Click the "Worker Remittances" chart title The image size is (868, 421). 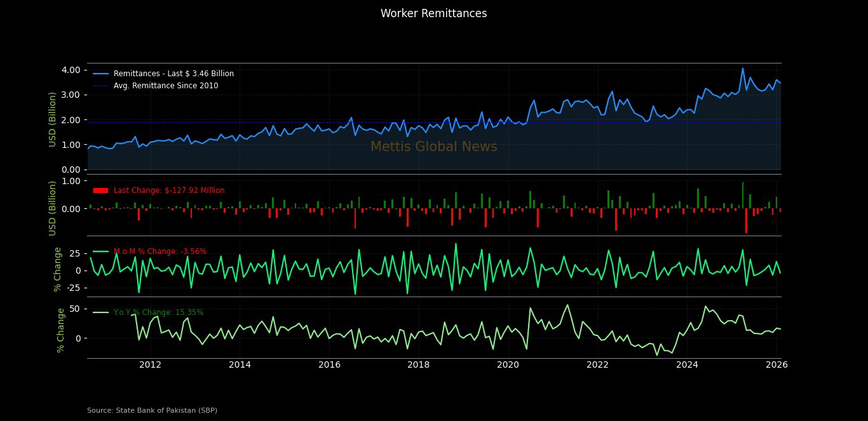pos(433,13)
